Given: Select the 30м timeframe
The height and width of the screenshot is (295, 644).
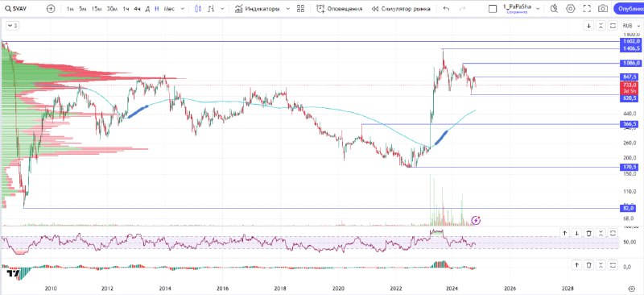Looking at the screenshot, I should click(112, 9).
